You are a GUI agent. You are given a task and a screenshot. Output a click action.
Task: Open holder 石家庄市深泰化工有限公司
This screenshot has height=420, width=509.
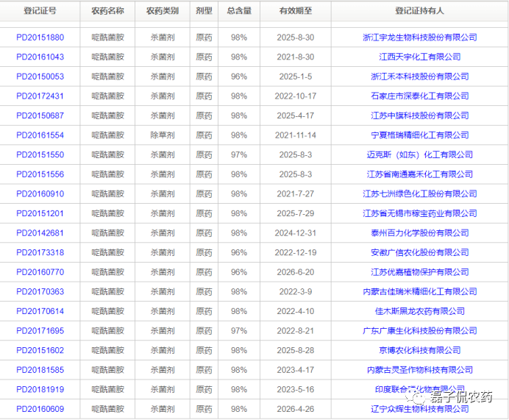click(420, 96)
